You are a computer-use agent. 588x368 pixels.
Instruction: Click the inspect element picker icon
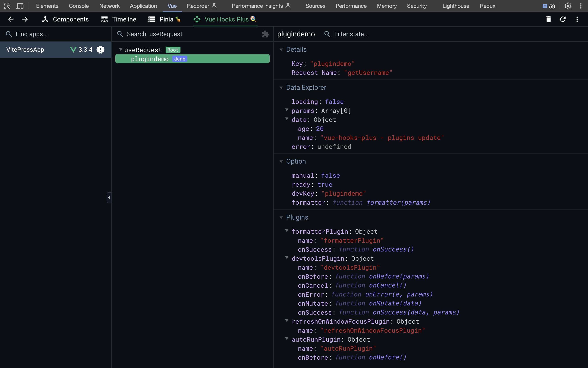point(7,6)
